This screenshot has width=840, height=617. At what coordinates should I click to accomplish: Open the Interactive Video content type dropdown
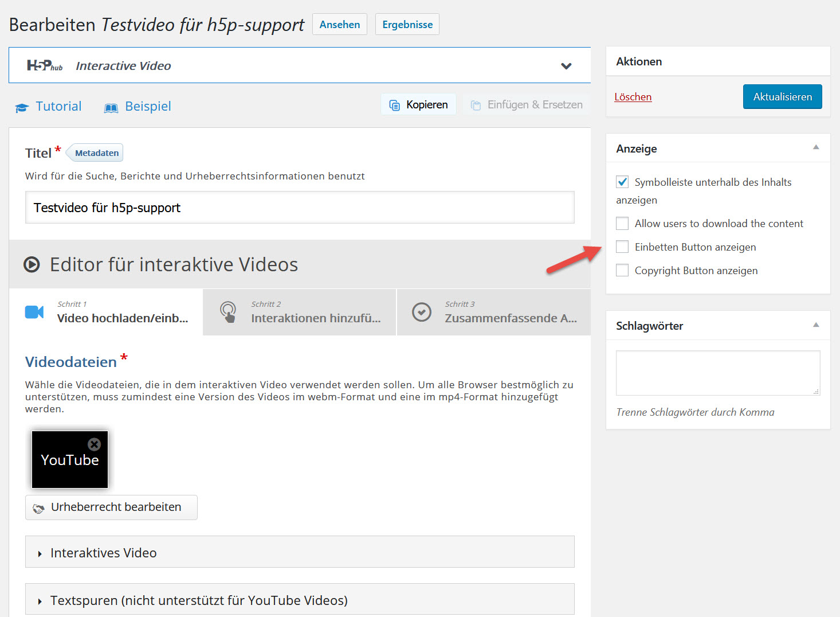566,66
